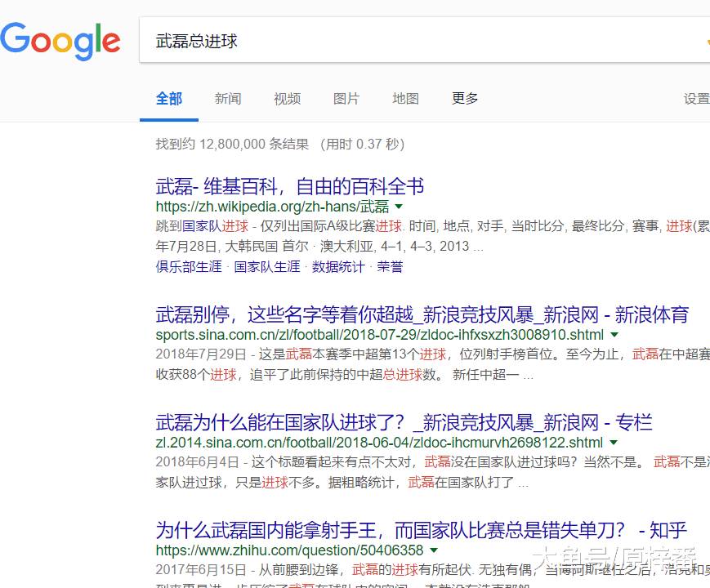The image size is (710, 588).
Task: Click the Google logo
Action: tap(60, 42)
